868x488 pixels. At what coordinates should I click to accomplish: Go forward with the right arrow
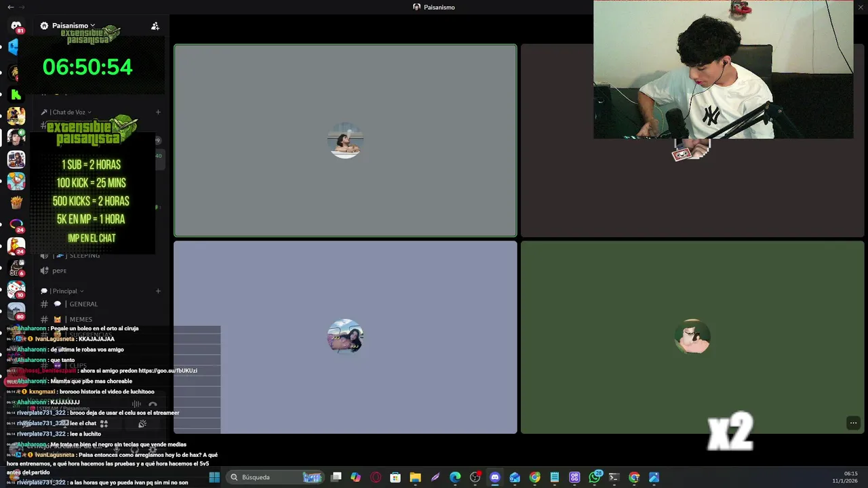(22, 7)
